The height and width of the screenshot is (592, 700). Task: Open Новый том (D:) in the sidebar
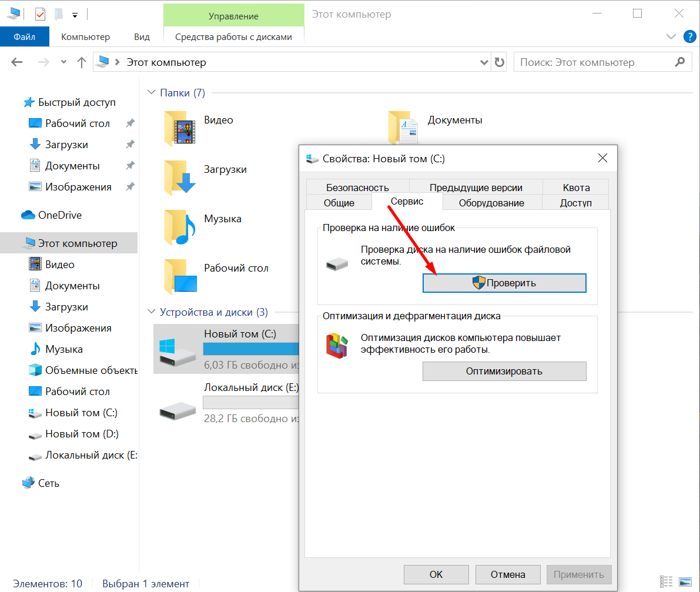coord(73,434)
